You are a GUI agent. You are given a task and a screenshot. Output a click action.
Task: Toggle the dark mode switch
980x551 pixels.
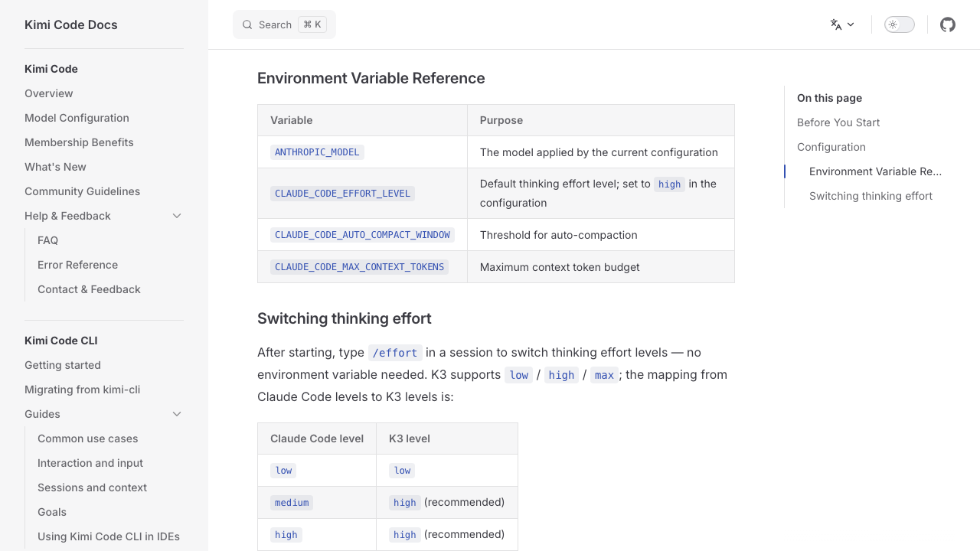click(900, 24)
